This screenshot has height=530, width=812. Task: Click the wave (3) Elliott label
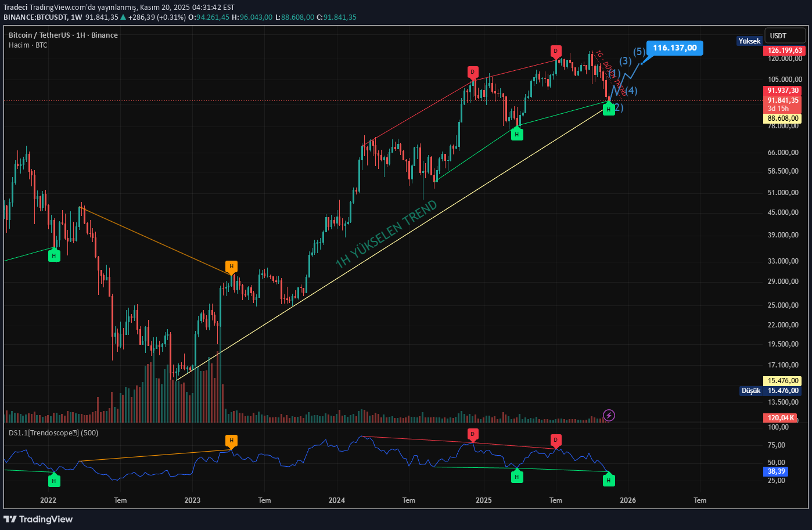pos(625,61)
